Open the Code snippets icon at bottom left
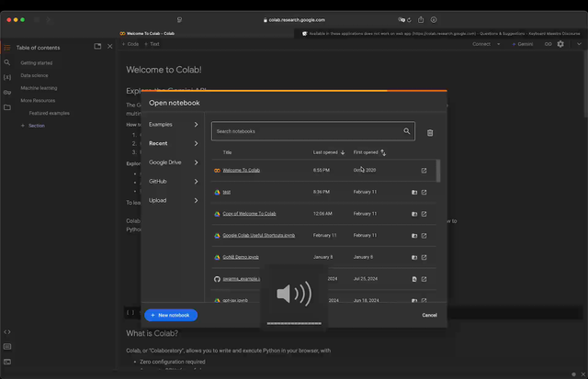This screenshot has width=588, height=379. coord(7,332)
